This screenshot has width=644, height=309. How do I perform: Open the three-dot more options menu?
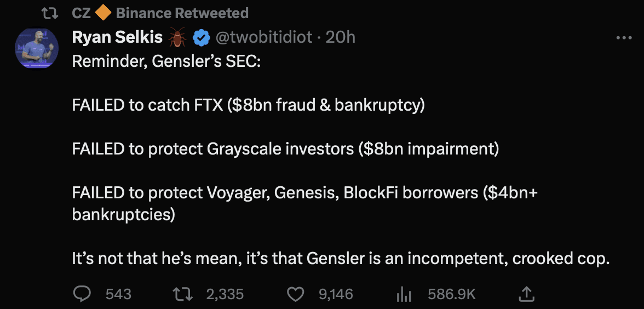click(624, 38)
